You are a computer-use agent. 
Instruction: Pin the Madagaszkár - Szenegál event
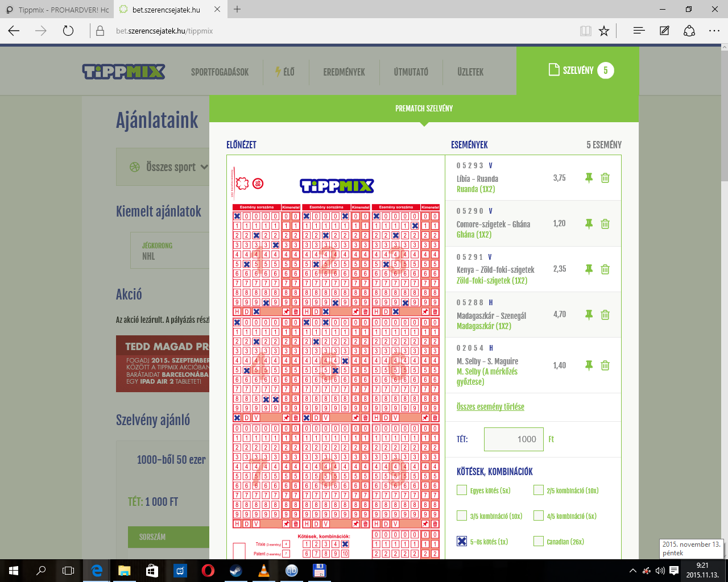click(589, 314)
